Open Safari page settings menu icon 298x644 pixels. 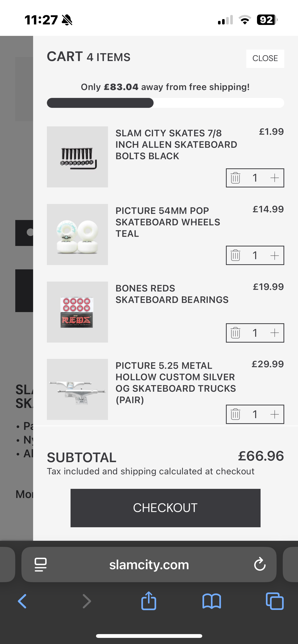point(40,565)
